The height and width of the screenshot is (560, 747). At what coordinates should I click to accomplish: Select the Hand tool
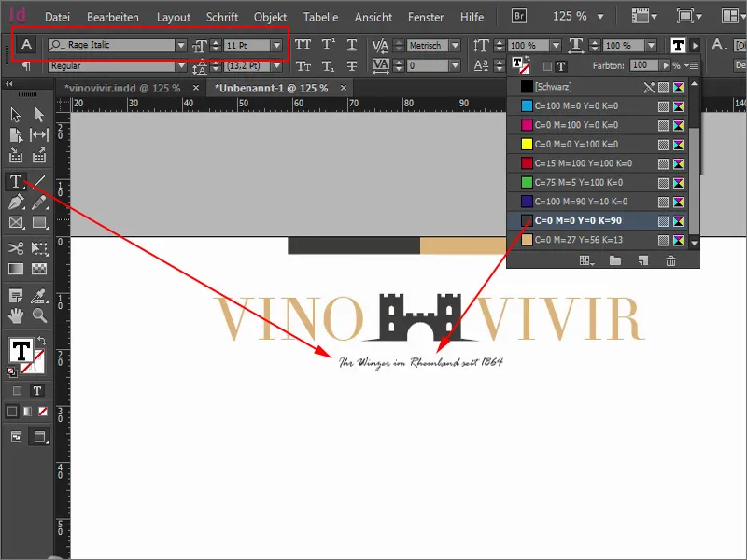pos(16,315)
